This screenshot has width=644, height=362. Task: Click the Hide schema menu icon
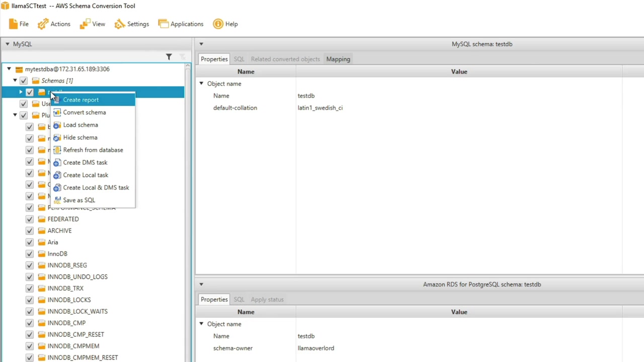[57, 138]
